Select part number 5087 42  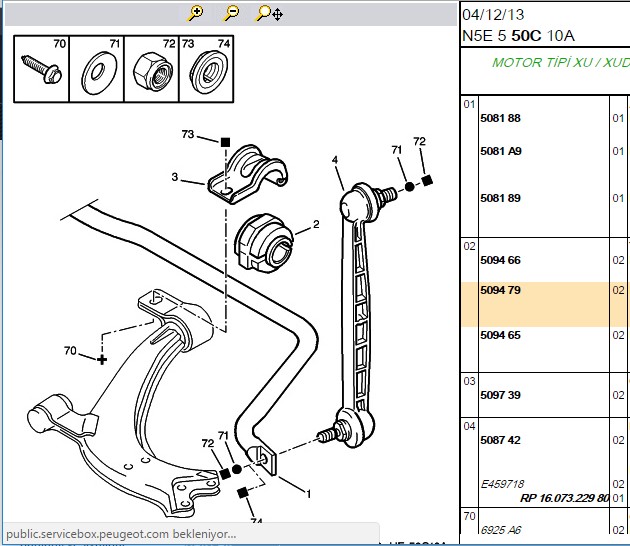500,440
